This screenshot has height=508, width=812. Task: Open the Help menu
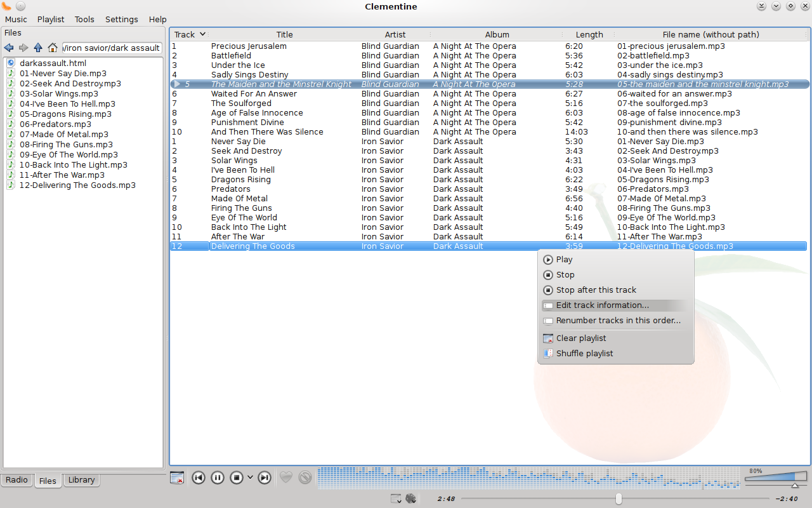point(158,20)
